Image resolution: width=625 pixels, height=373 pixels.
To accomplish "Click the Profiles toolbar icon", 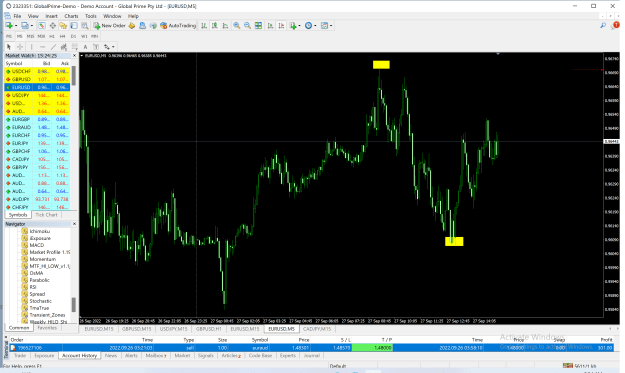I will point(25,26).
